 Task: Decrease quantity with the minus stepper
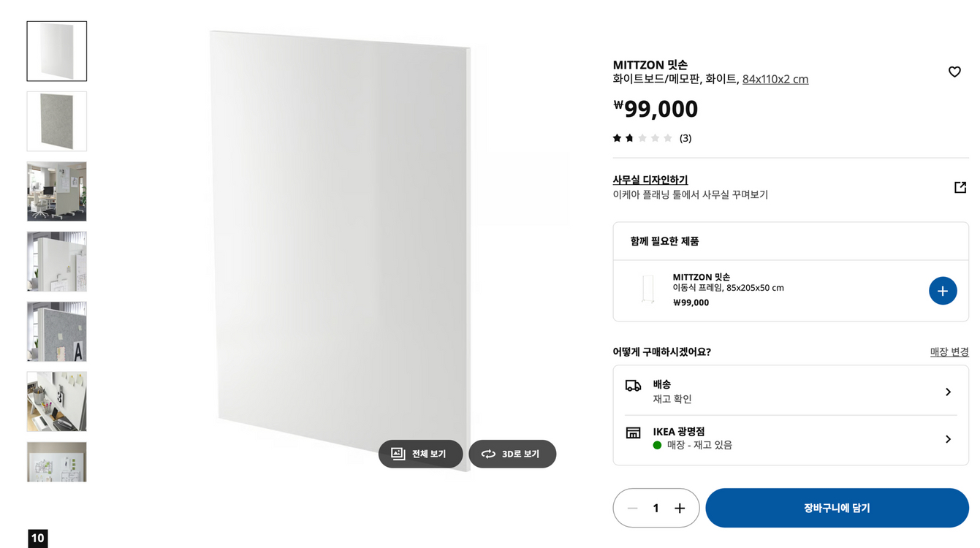(x=632, y=508)
